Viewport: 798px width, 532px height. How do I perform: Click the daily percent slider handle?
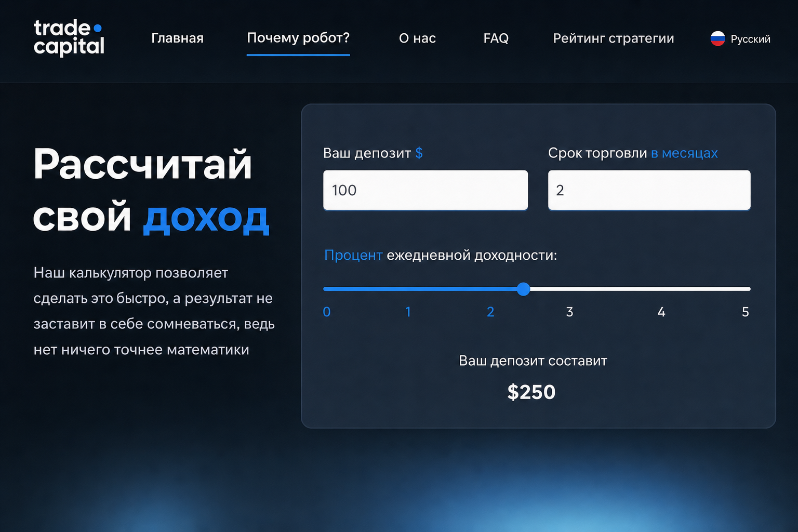[524, 289]
